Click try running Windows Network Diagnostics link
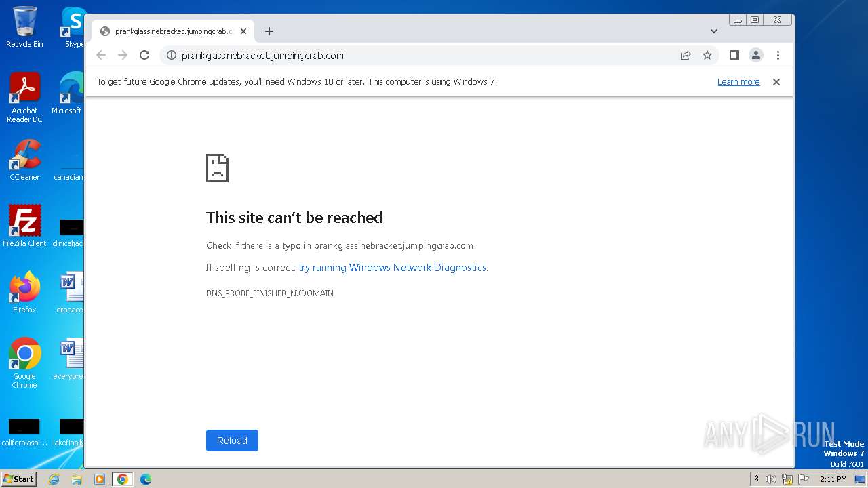 [x=392, y=268]
